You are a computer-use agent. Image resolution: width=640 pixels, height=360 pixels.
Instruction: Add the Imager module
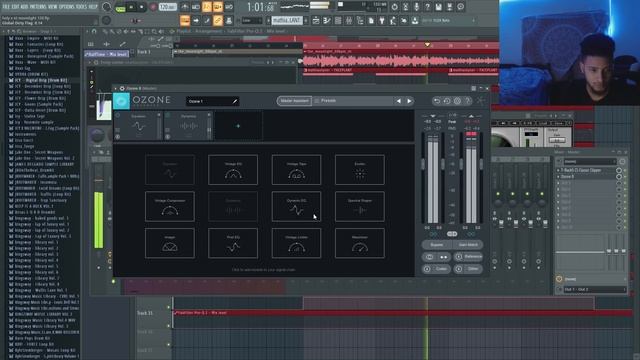[x=170, y=243]
